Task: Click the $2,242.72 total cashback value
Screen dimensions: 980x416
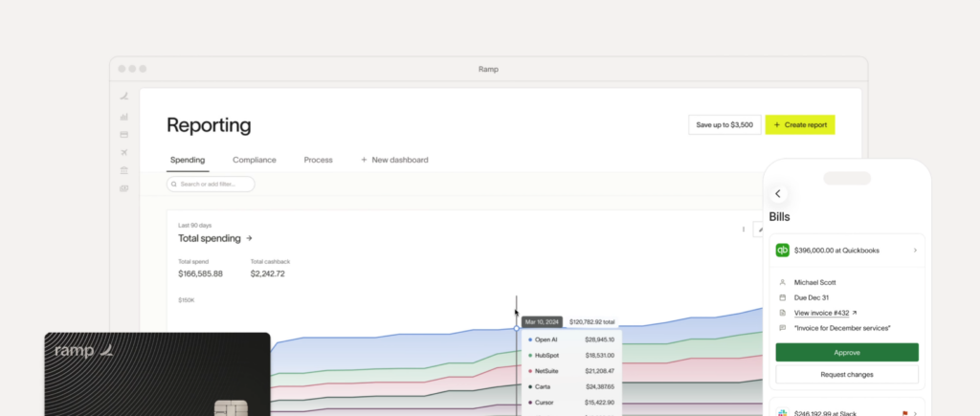Action: pos(268,274)
